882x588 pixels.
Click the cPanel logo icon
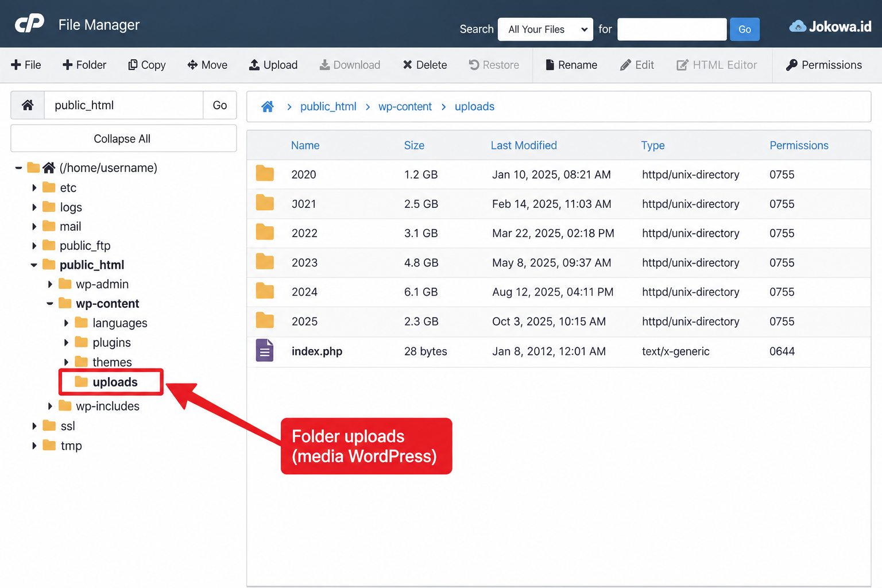[29, 24]
